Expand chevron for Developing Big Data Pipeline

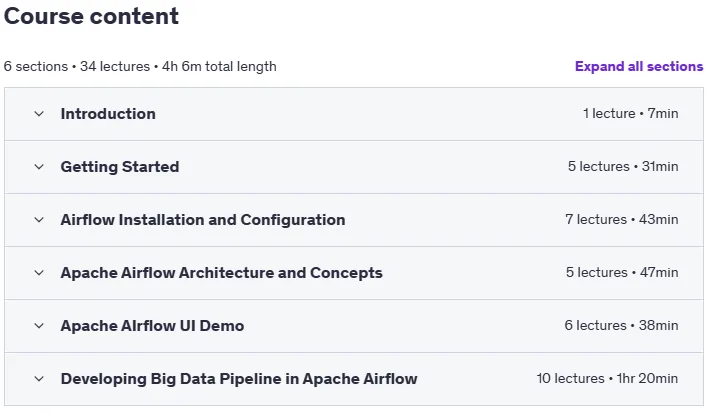39,379
